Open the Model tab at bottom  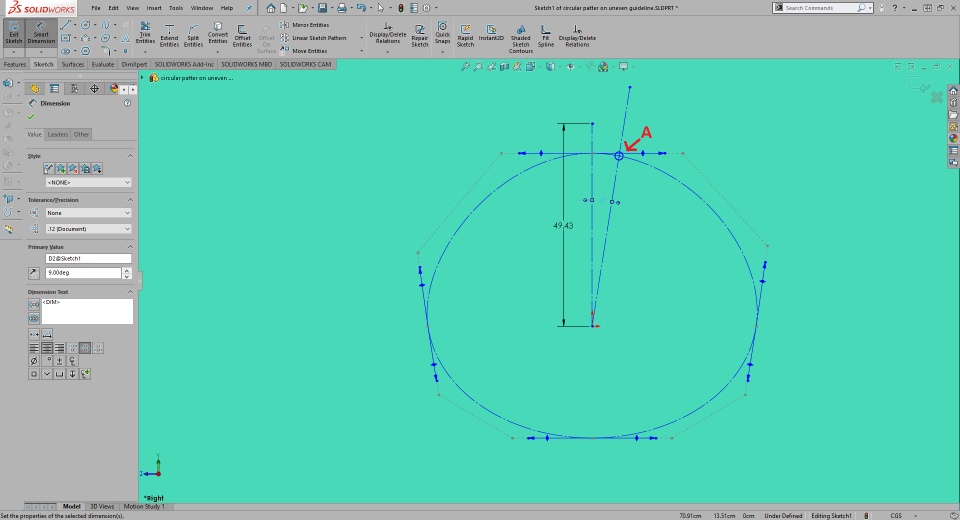(71, 507)
